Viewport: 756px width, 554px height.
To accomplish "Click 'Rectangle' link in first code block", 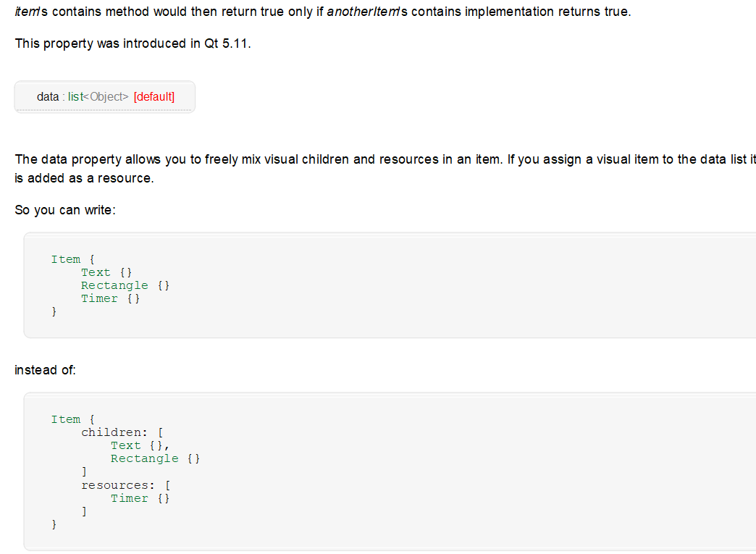I will pos(114,285).
